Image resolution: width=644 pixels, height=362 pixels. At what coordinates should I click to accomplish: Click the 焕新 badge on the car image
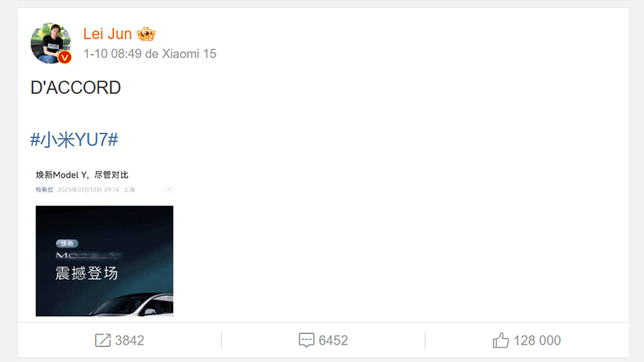click(67, 243)
